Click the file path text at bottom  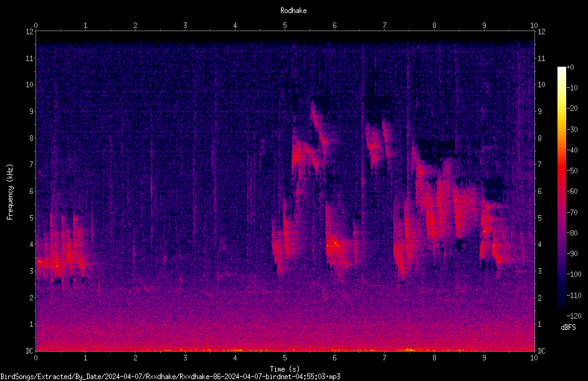pyautogui.click(x=170, y=377)
